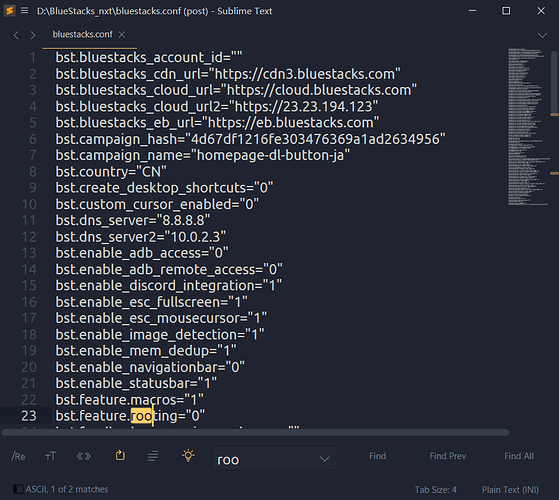Click line bst.bluestacks_account_id
559x500 pixels.
[x=149, y=57]
